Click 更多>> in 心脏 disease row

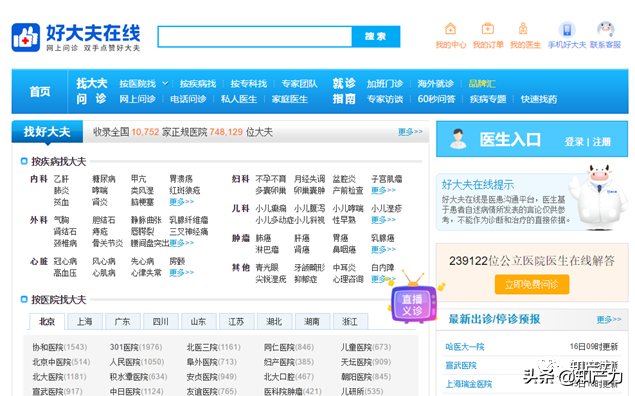click(x=181, y=273)
